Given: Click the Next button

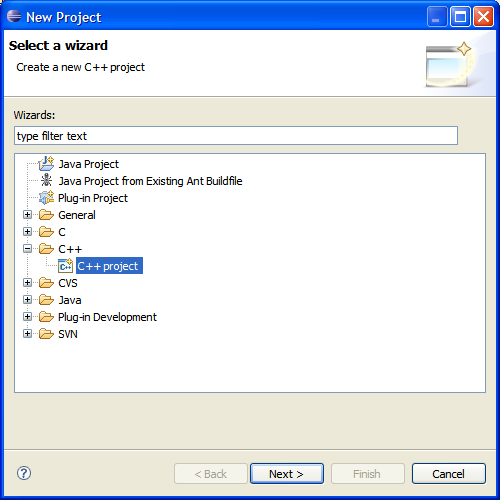Looking at the screenshot, I should point(287,473).
